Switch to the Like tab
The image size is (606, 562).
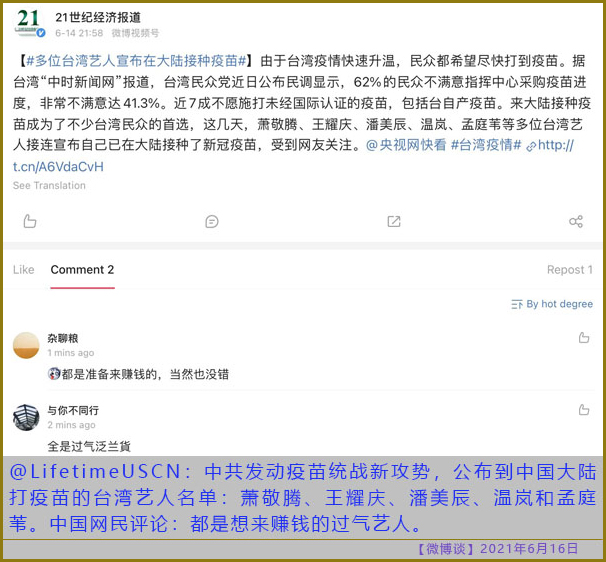point(24,269)
